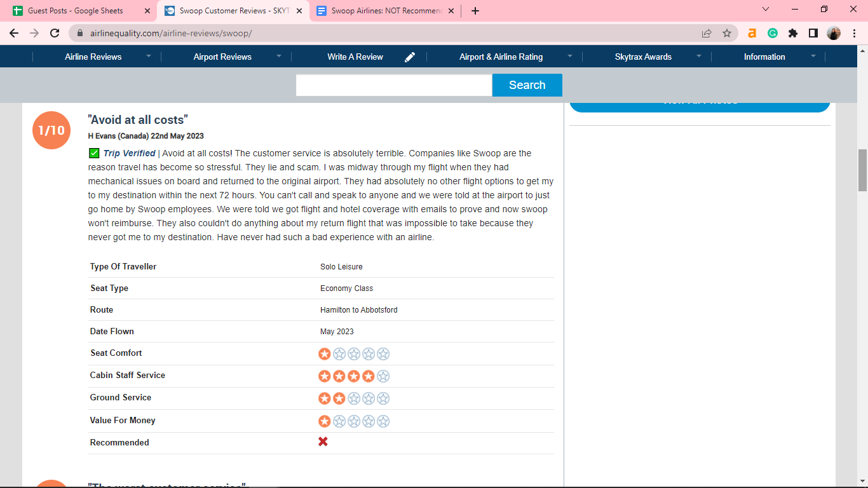The width and height of the screenshot is (868, 488).
Task: Open the Airport Reviews menu
Action: (222, 57)
